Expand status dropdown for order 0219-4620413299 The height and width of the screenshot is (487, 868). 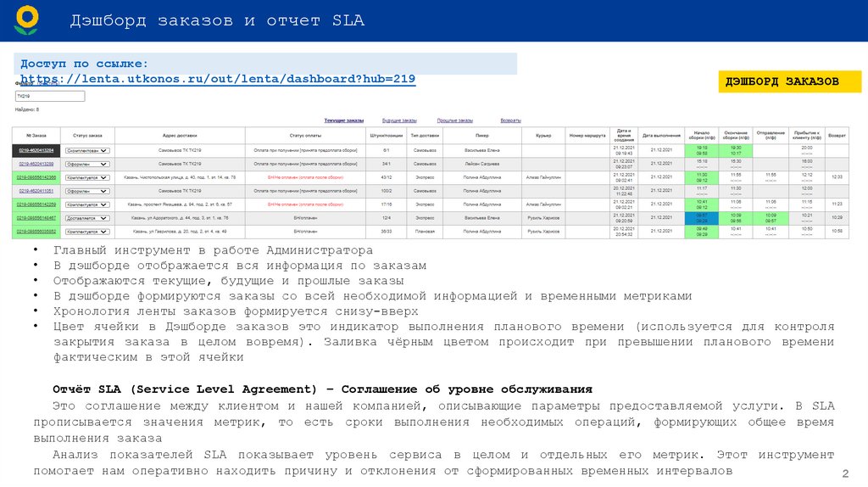(x=87, y=164)
